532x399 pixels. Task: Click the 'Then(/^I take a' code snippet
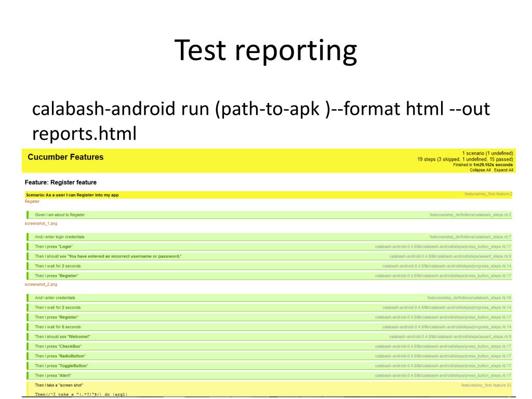[x=81, y=394]
